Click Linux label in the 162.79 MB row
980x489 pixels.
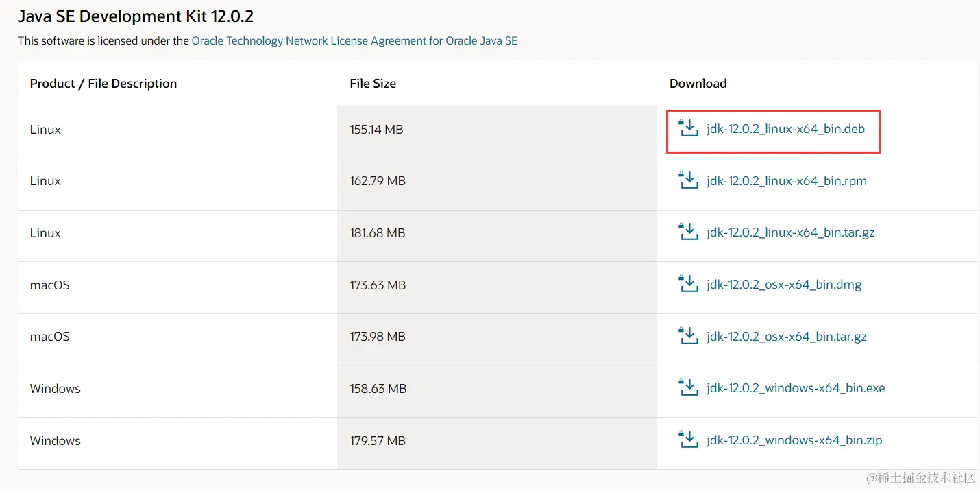coord(45,181)
